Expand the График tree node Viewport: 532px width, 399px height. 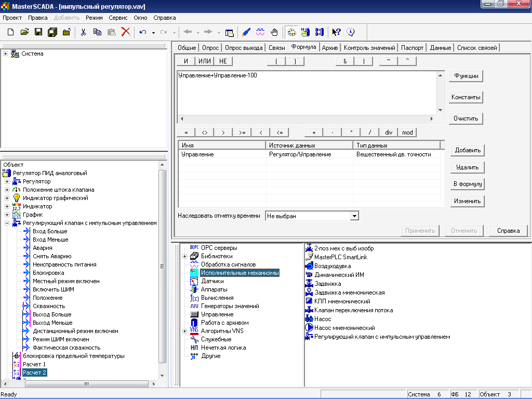pyautogui.click(x=7, y=215)
